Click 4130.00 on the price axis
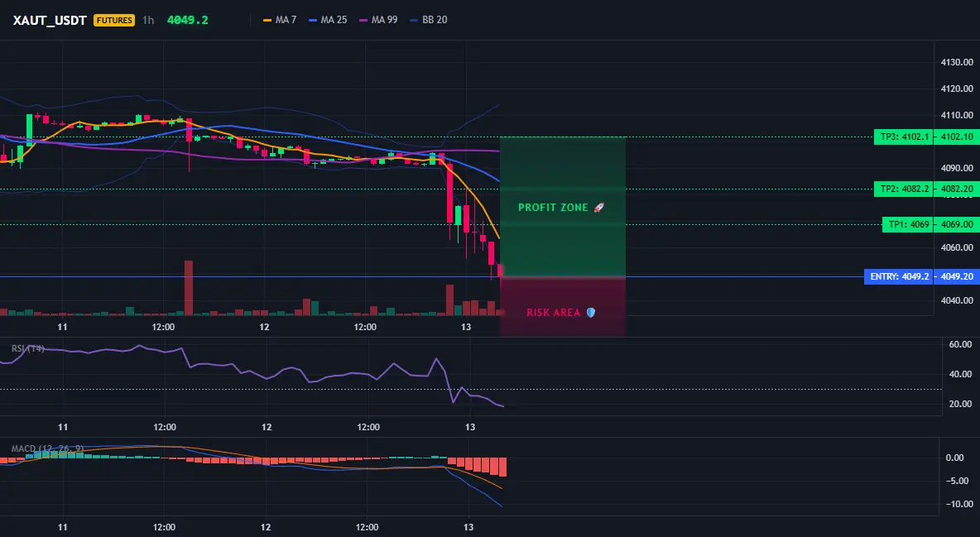 957,63
